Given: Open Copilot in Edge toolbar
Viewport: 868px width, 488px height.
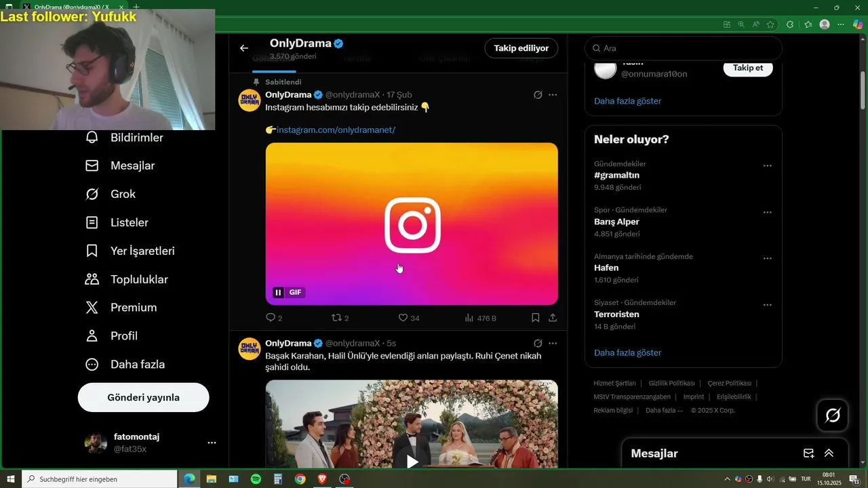Looking at the screenshot, I should coord(858,24).
